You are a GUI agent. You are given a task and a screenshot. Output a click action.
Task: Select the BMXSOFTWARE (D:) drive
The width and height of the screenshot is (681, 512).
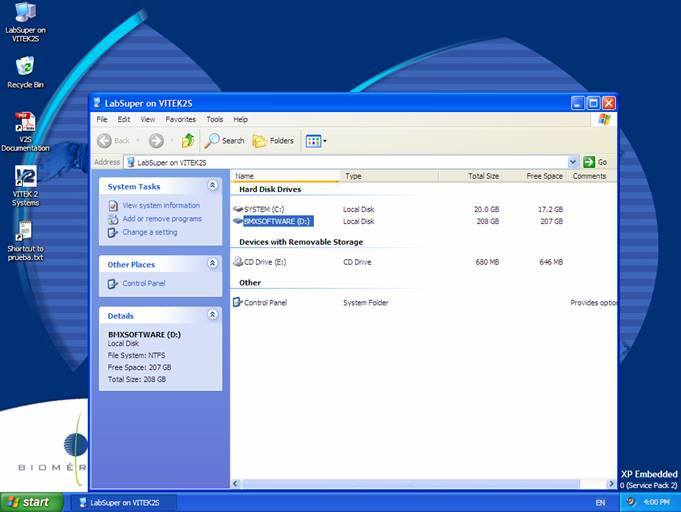tap(273, 221)
